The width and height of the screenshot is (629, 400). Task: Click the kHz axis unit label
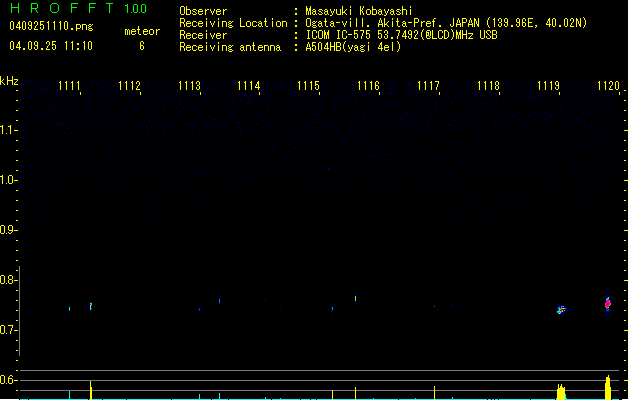tap(9, 81)
